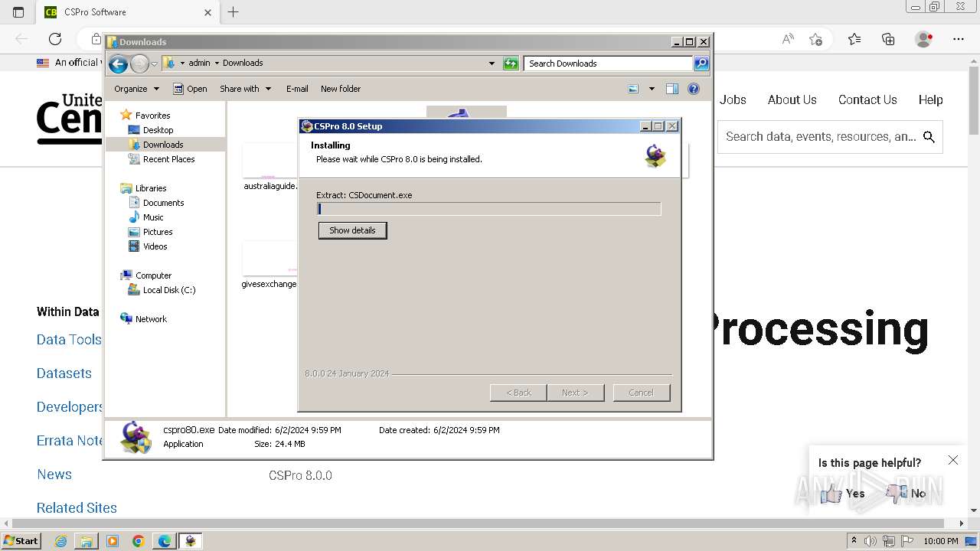This screenshot has height=551, width=980.
Task: Open address bar history dropdown arrow
Action: click(492, 64)
